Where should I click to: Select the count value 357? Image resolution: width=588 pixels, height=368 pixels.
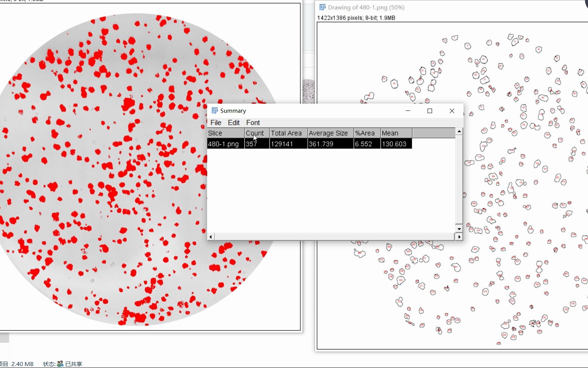pyautogui.click(x=257, y=144)
